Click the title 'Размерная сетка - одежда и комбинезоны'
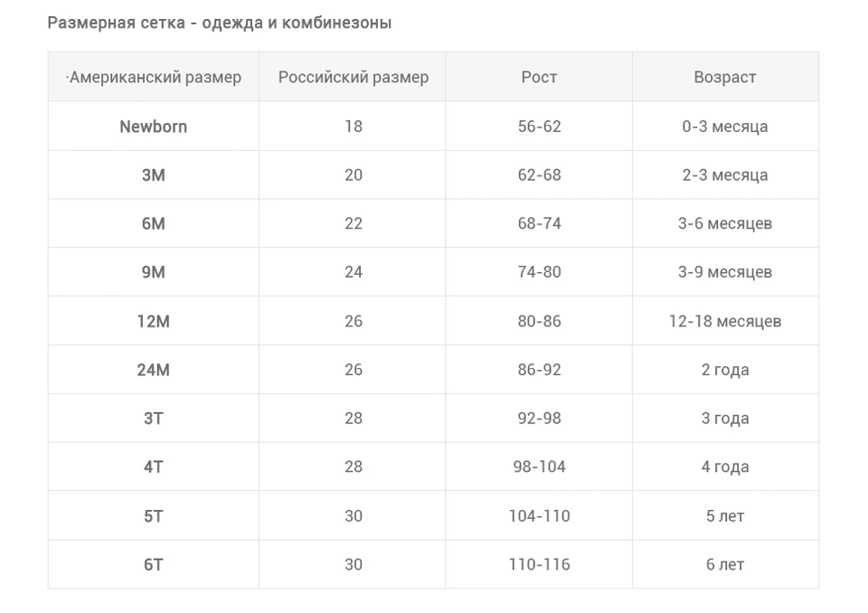Viewport: 868px width, 613px height. tap(219, 23)
